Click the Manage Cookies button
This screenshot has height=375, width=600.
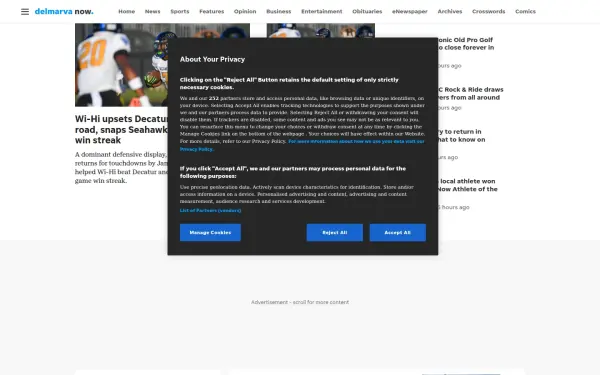(210, 233)
